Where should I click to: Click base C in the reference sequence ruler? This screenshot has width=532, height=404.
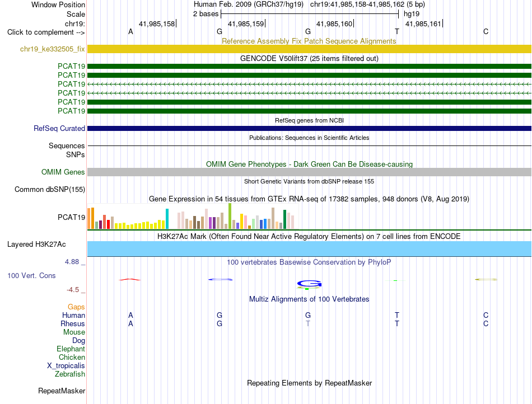point(486,31)
